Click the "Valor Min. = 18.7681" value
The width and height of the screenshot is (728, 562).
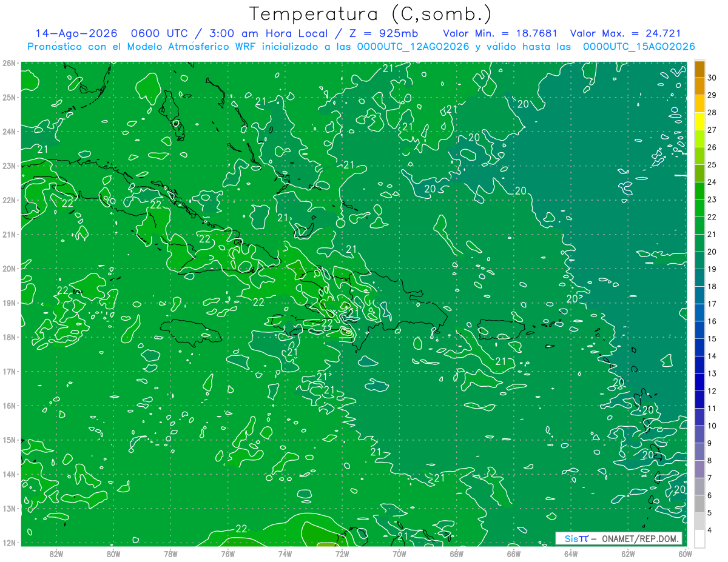click(x=500, y=33)
